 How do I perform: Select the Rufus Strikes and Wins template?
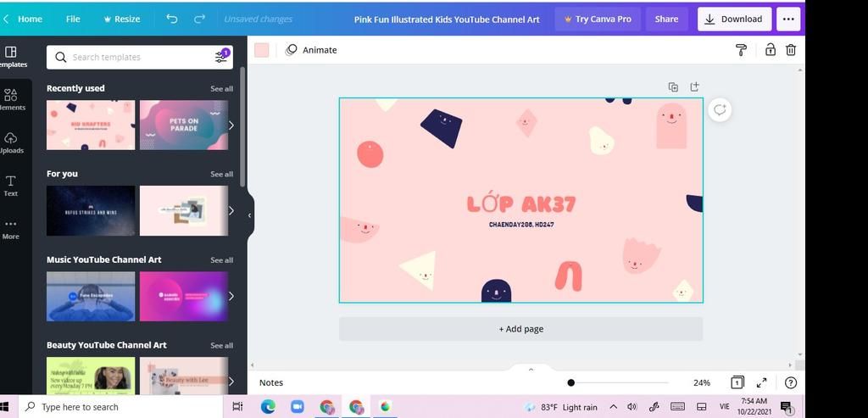point(91,210)
